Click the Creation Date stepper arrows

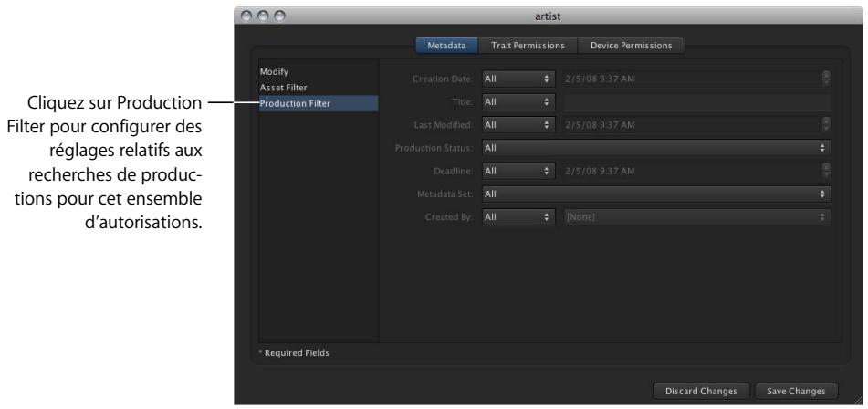(x=827, y=79)
